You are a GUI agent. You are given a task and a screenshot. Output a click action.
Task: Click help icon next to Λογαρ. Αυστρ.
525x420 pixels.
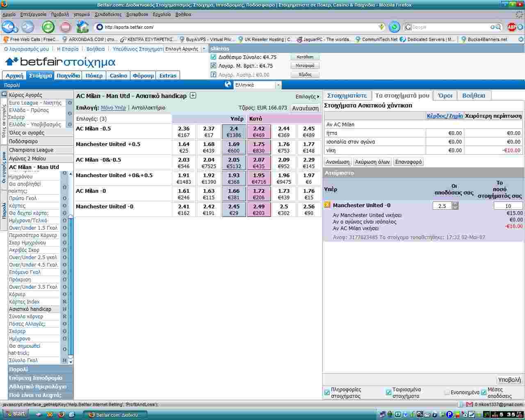point(213,75)
